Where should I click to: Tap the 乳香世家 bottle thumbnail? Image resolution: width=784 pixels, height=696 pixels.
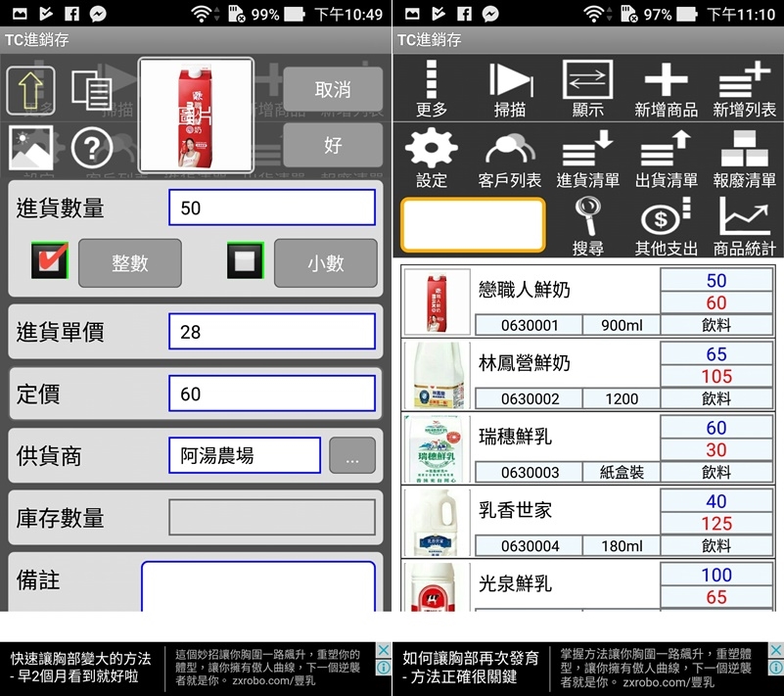click(x=437, y=523)
